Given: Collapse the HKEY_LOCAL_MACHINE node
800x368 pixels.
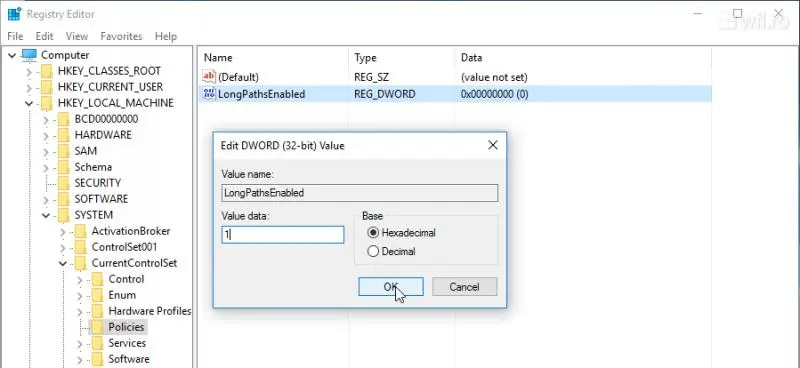Looking at the screenshot, I should (x=29, y=104).
